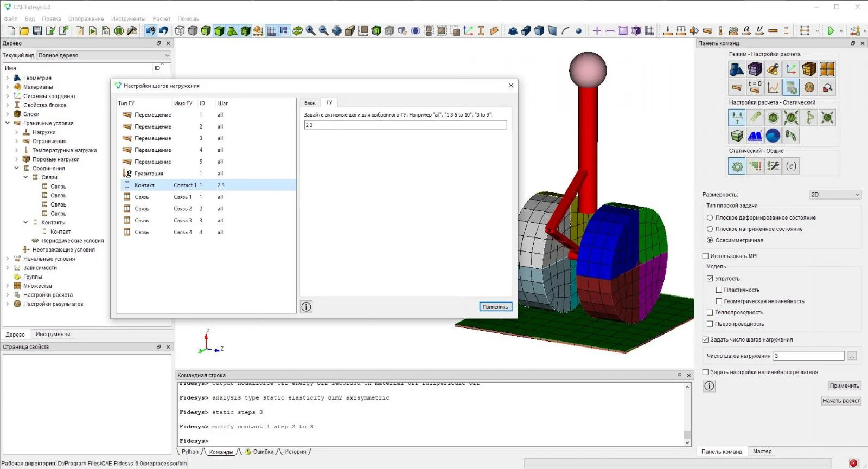Click the red stop icon in status bar
This screenshot has width=868, height=469.
pos(853,463)
